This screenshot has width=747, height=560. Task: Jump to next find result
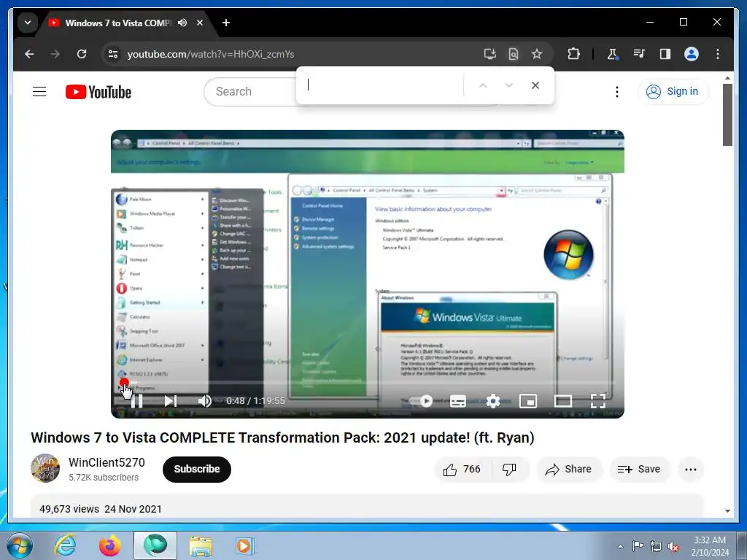pyautogui.click(x=508, y=85)
